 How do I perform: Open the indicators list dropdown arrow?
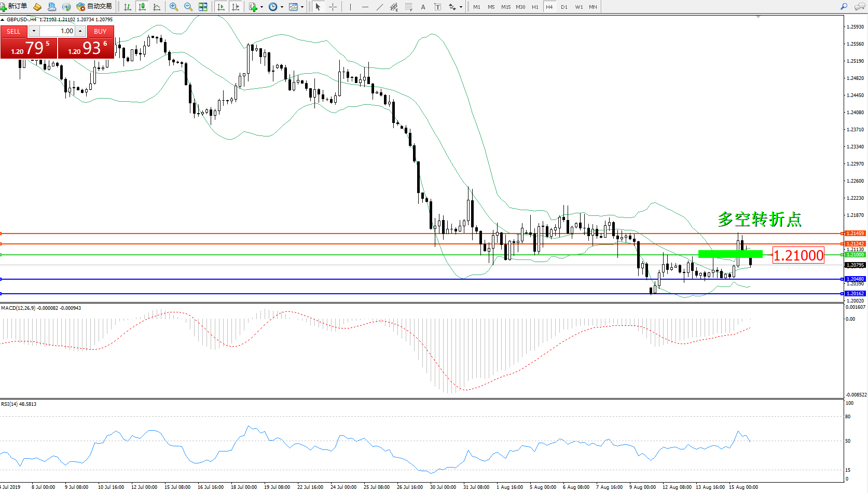point(261,7)
